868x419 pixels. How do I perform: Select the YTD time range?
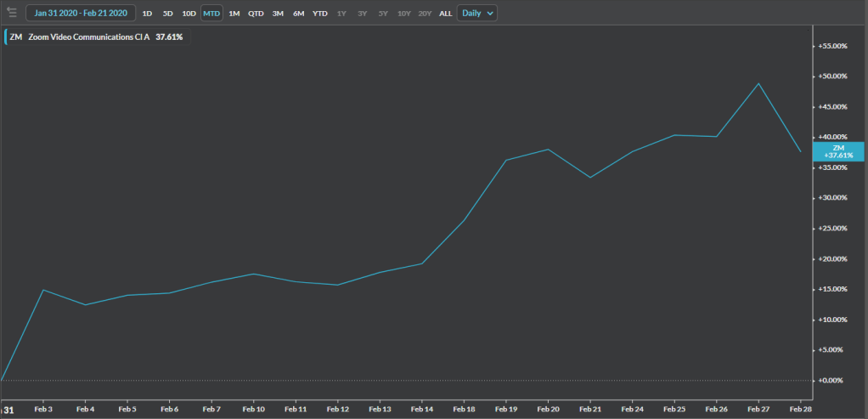point(320,14)
